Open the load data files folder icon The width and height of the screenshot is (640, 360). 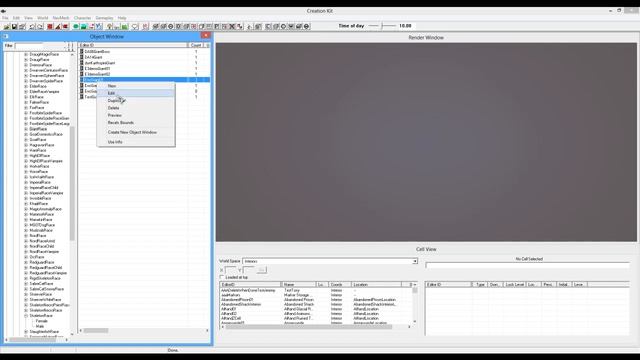coord(7,27)
